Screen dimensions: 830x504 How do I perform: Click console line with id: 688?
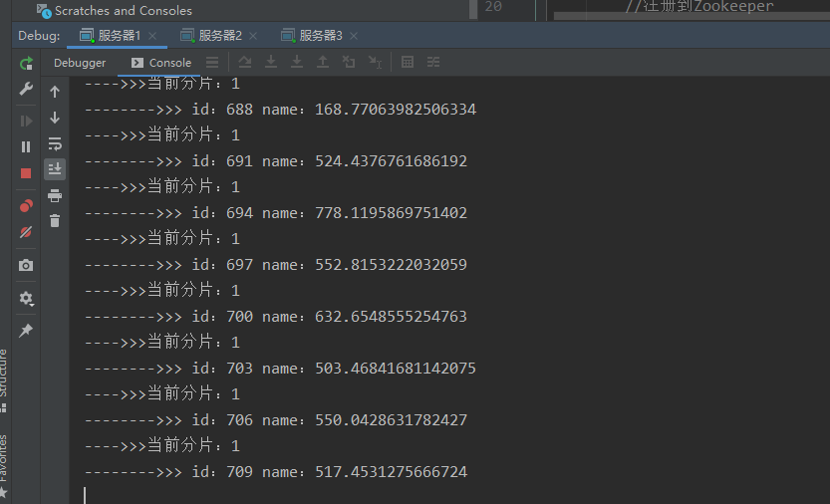click(x=280, y=110)
